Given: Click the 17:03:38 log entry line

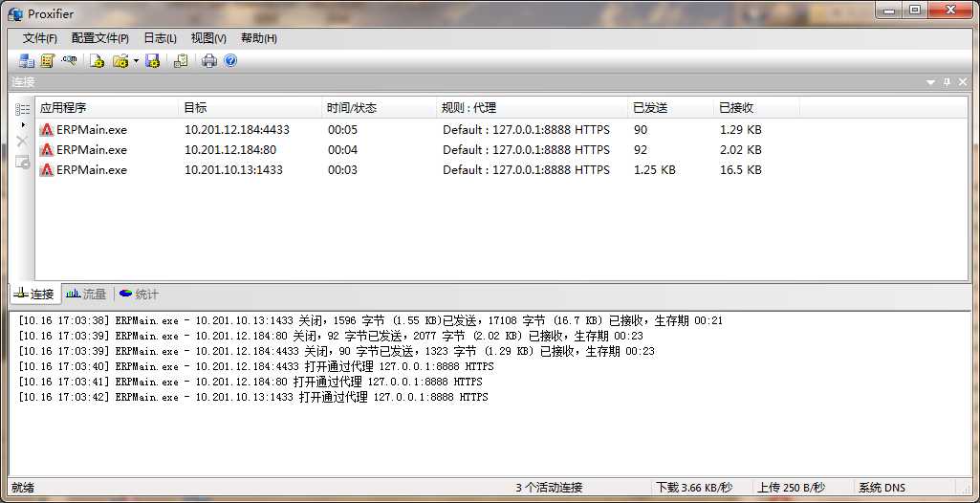Looking at the screenshot, I should (370, 320).
